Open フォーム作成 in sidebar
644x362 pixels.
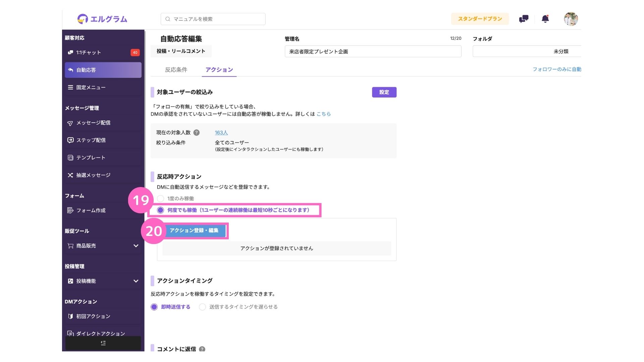pyautogui.click(x=103, y=210)
